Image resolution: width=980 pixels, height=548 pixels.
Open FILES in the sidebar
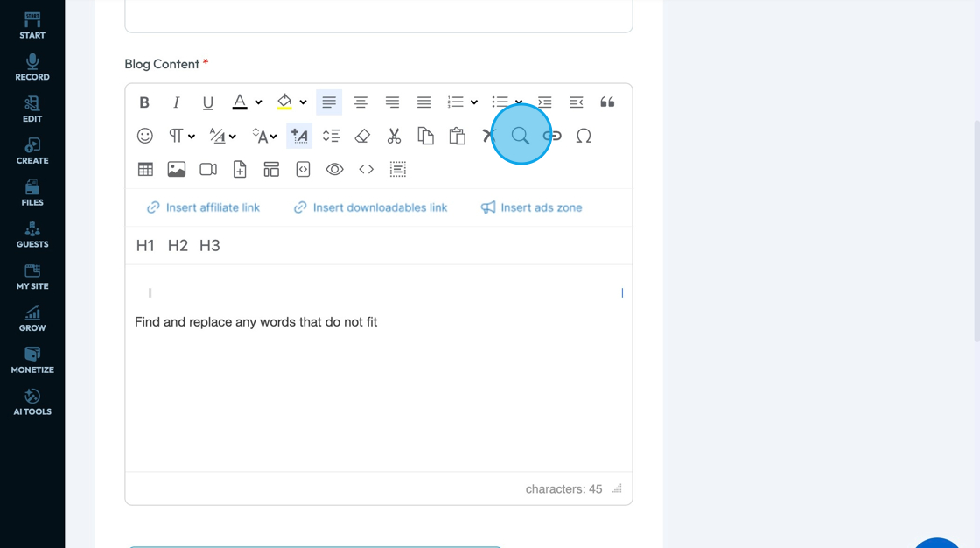tap(32, 193)
